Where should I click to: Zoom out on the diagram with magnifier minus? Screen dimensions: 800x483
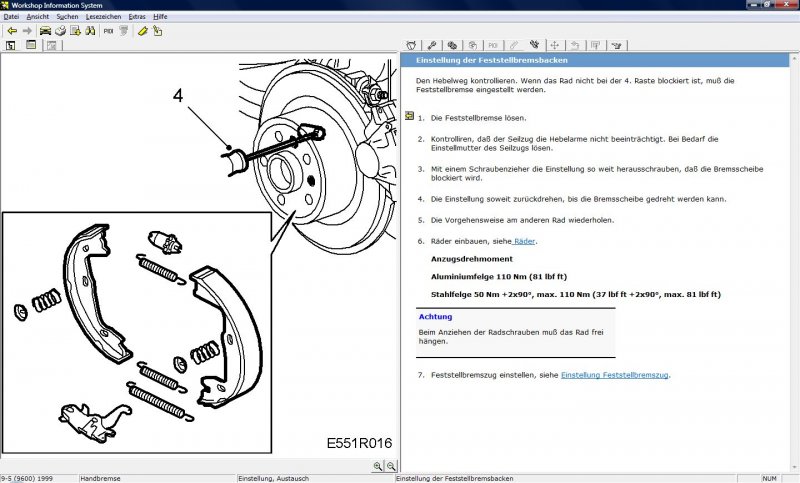[391, 466]
